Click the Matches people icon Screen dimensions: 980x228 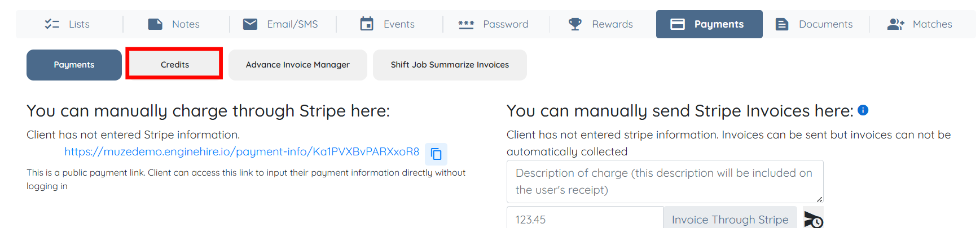tap(895, 24)
